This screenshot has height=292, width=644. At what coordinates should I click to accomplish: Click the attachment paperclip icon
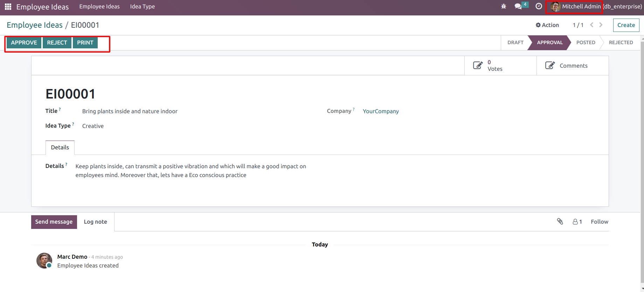point(560,221)
